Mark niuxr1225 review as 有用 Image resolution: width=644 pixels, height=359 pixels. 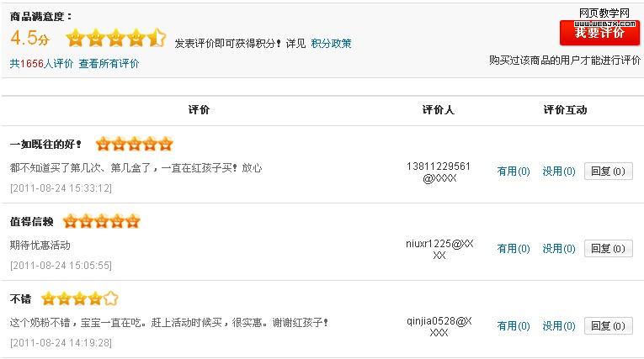click(513, 249)
